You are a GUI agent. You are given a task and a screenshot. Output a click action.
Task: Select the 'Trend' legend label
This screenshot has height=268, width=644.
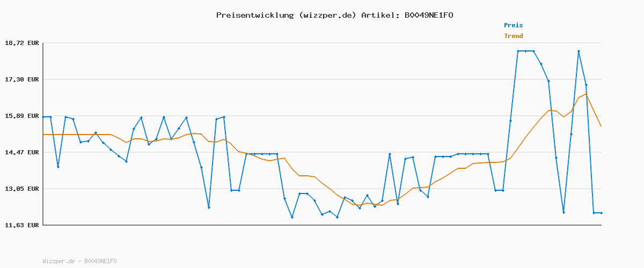pyautogui.click(x=513, y=36)
